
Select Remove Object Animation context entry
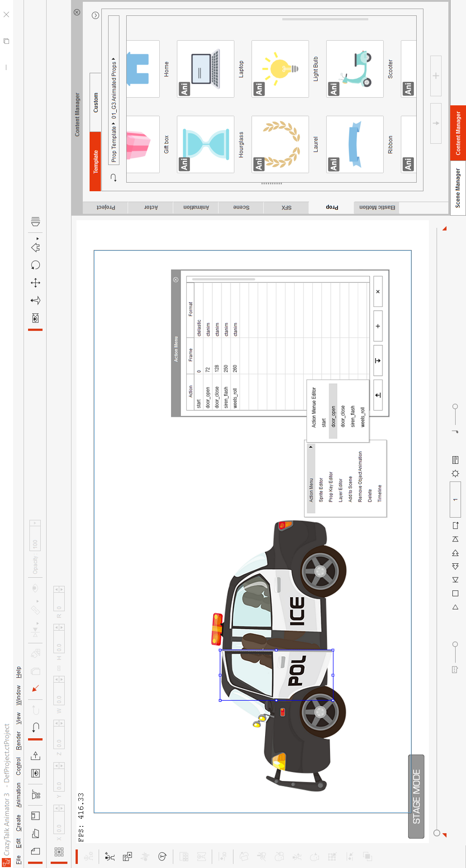point(361,476)
